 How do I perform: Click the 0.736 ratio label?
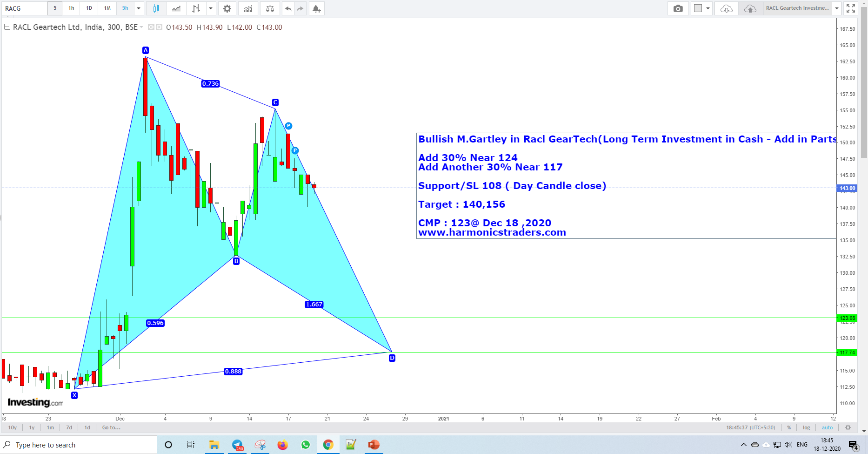point(210,84)
